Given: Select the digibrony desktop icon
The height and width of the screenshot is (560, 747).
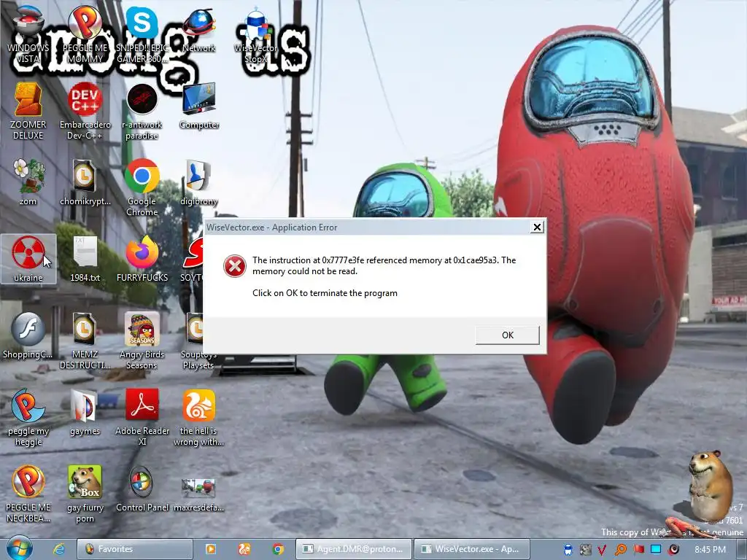Looking at the screenshot, I should 198,182.
